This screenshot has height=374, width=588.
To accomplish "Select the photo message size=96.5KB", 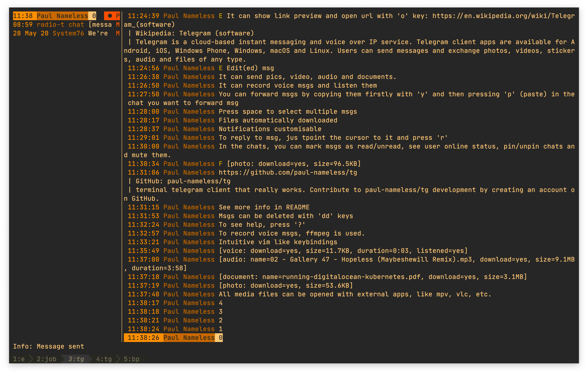I will coord(244,164).
